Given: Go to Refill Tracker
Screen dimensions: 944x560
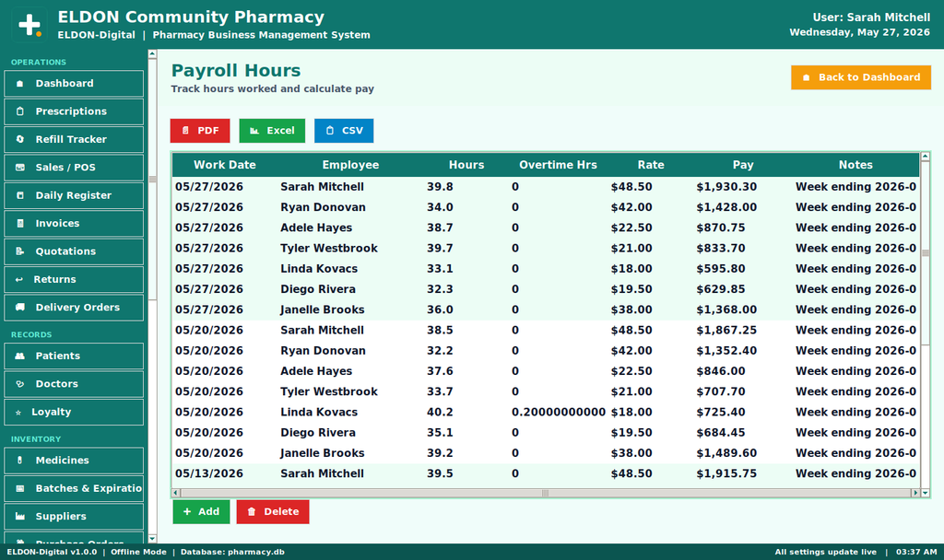Looking at the screenshot, I should (x=74, y=140).
